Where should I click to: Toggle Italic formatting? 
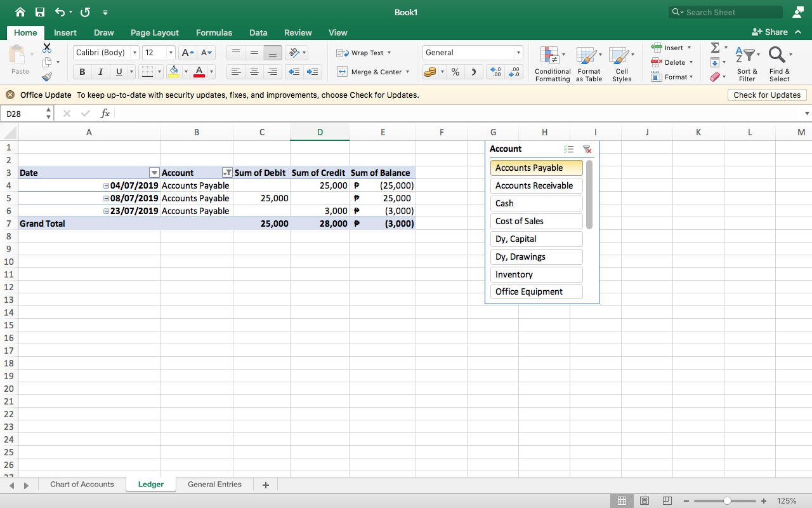pos(100,72)
